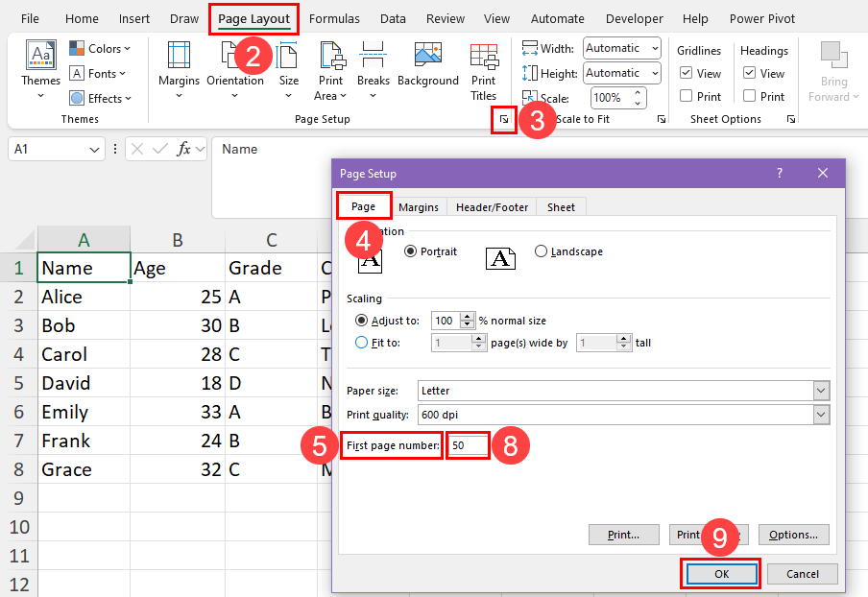Screen dimensions: 868x597
Task: Toggle Headings Print checkbox
Action: [749, 96]
